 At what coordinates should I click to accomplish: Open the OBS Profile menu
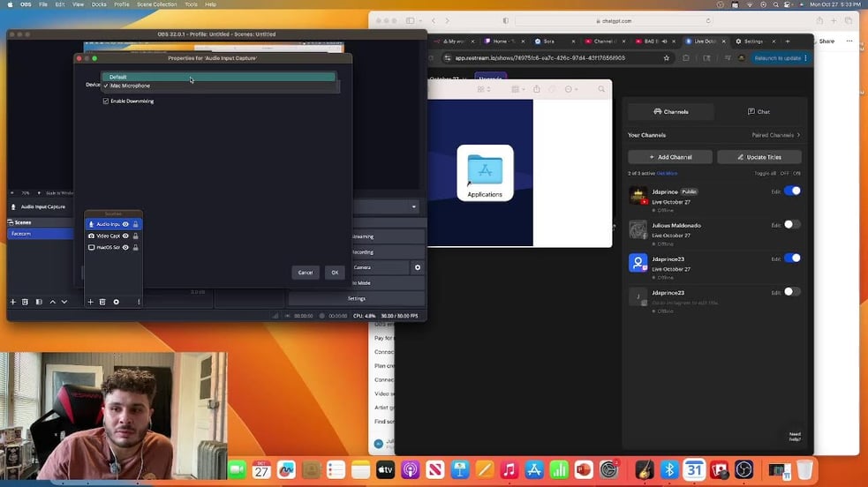[121, 4]
